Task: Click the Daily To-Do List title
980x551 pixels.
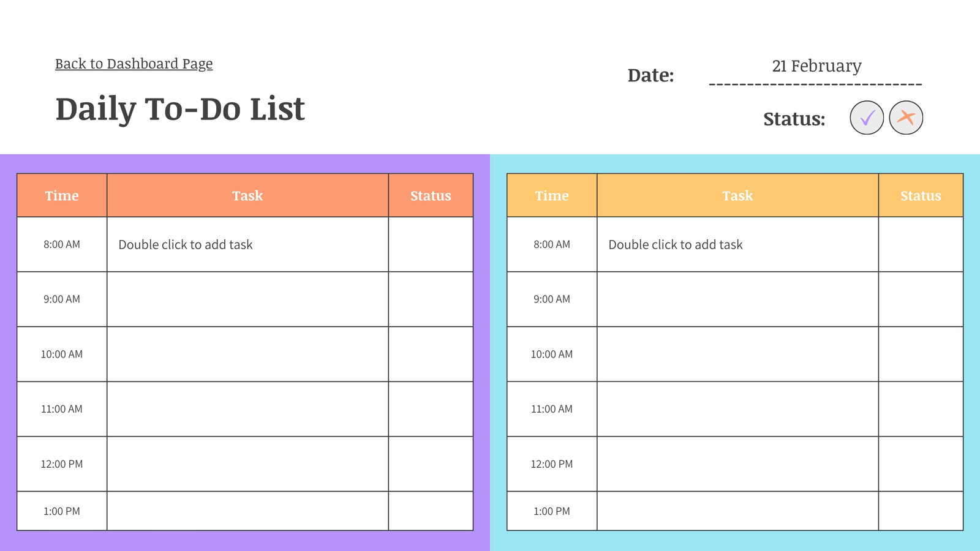Action: [180, 109]
